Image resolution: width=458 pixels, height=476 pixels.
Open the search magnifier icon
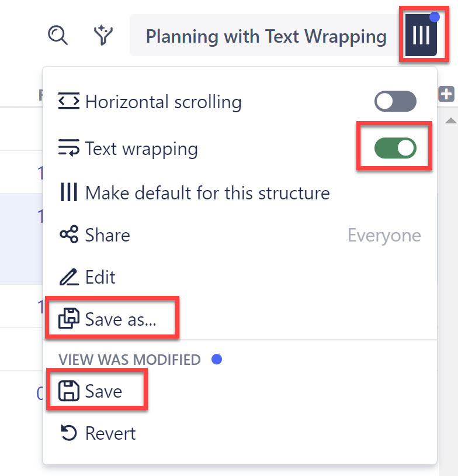(x=58, y=36)
